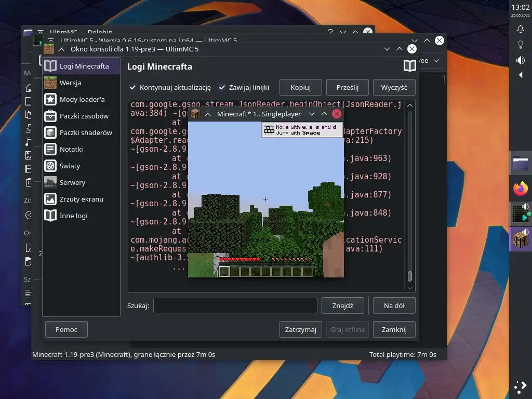Jump to bottom with Na dół button
Image resolution: width=532 pixels, height=399 pixels.
(x=394, y=305)
